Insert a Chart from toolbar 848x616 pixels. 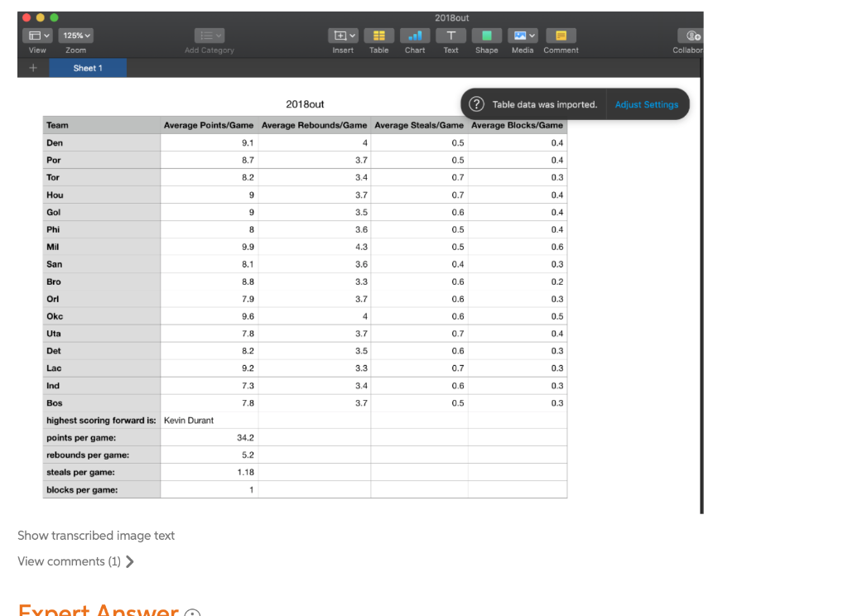coord(415,36)
